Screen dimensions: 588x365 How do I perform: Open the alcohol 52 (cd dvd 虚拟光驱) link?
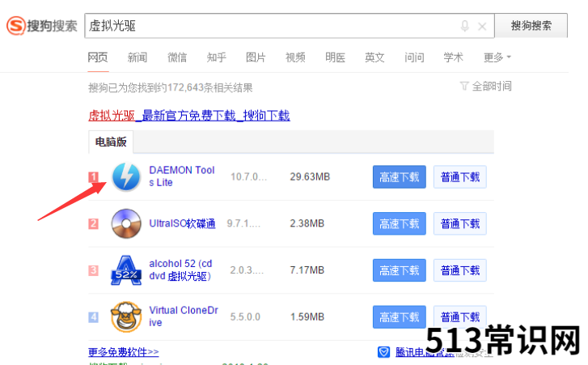pos(180,270)
